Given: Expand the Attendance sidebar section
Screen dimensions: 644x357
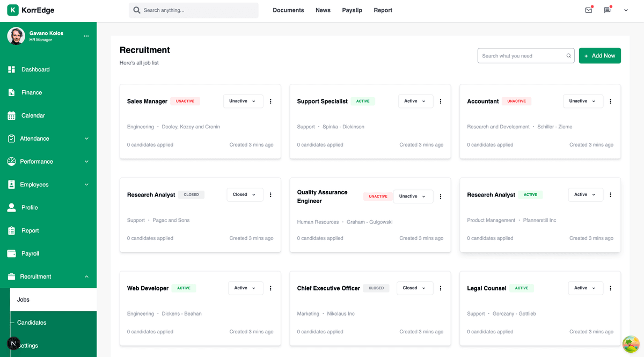Looking at the screenshot, I should tap(86, 138).
